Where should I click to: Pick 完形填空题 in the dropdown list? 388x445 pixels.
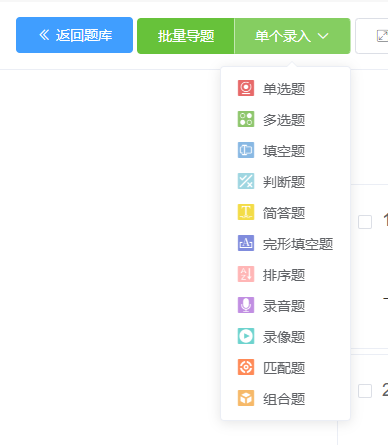pos(285,244)
